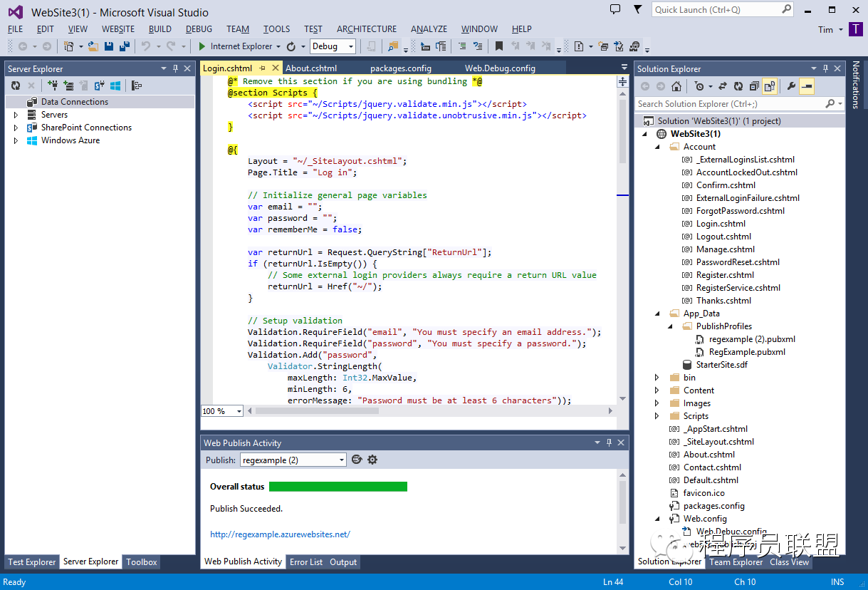Toggle the auto-hide pin on the Server Explorer panel
Viewport: 868px width, 590px height.
175,68
